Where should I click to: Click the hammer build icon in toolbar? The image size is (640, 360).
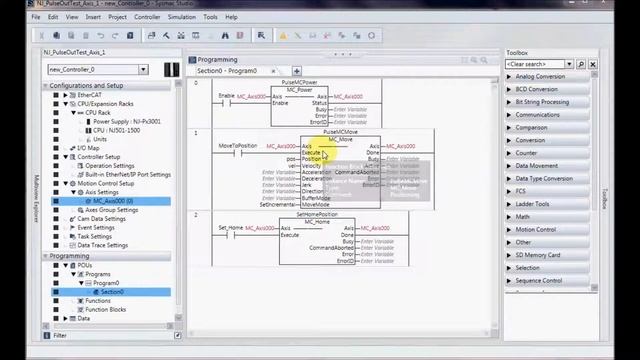[166, 36]
